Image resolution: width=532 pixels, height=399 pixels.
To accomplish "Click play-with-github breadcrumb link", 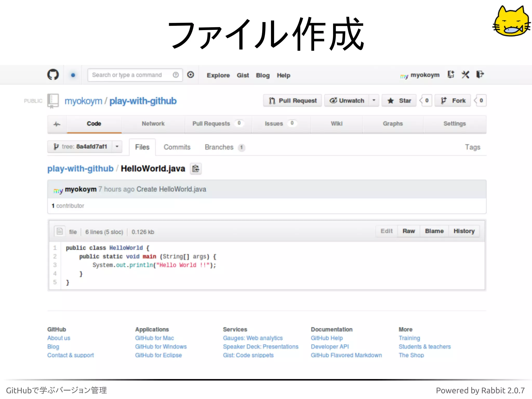I will 81,169.
